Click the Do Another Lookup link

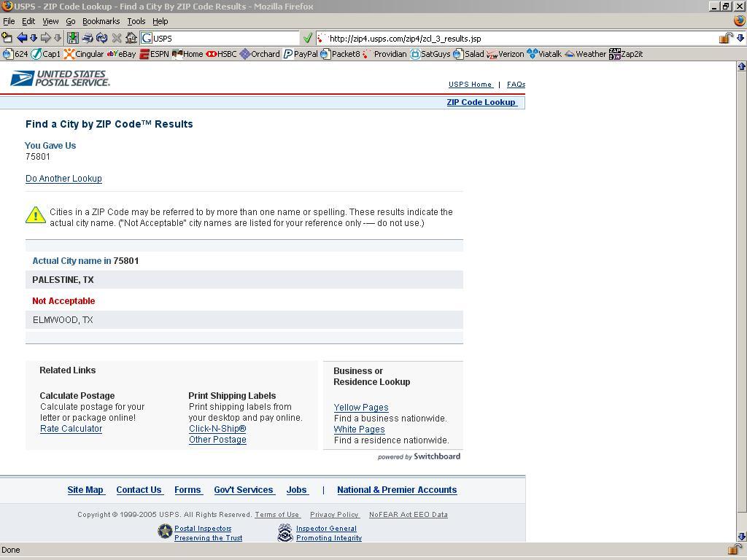click(x=63, y=179)
